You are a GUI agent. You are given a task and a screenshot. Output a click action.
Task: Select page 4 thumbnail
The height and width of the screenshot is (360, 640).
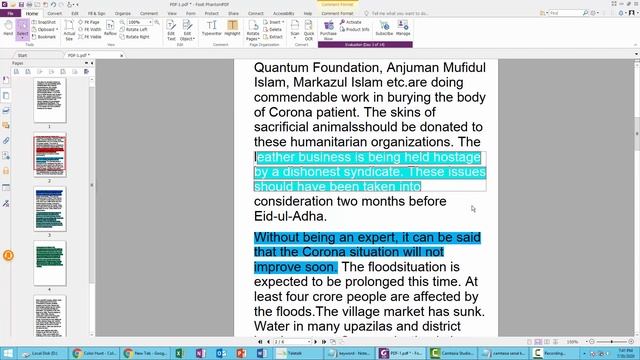(x=50, y=263)
